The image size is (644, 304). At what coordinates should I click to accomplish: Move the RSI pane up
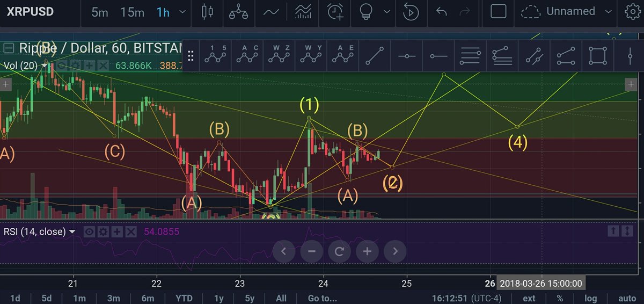pos(613,231)
